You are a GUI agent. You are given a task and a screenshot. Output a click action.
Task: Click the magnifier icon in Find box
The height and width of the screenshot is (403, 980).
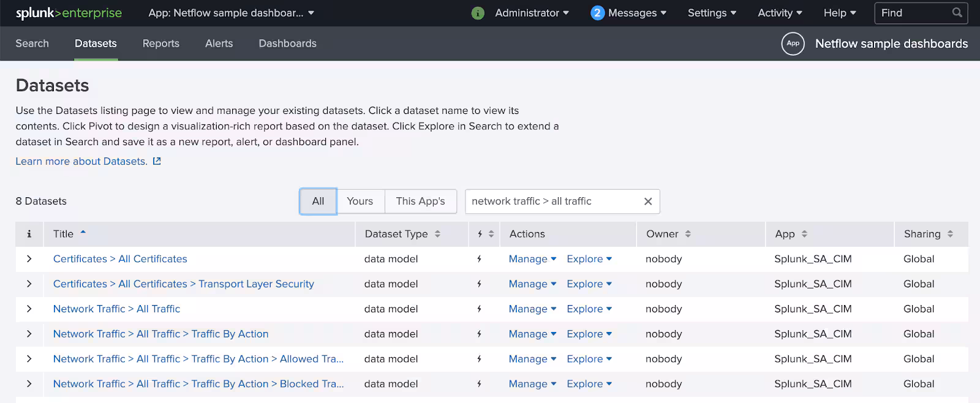[957, 13]
